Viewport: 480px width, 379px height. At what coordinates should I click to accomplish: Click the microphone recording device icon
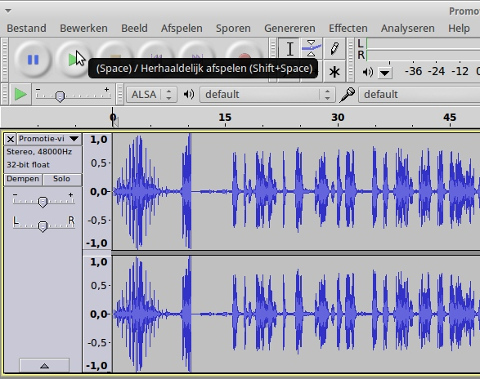click(347, 95)
